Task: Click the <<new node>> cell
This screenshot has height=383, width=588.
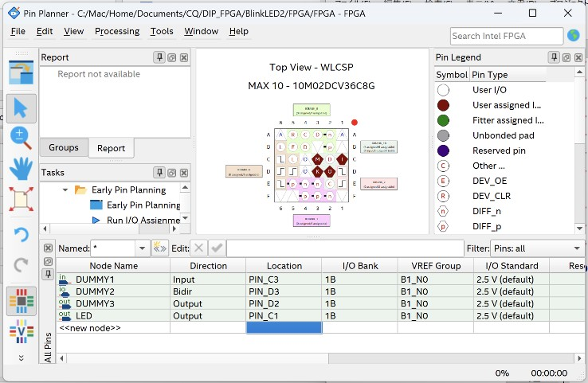Action: (x=114, y=328)
